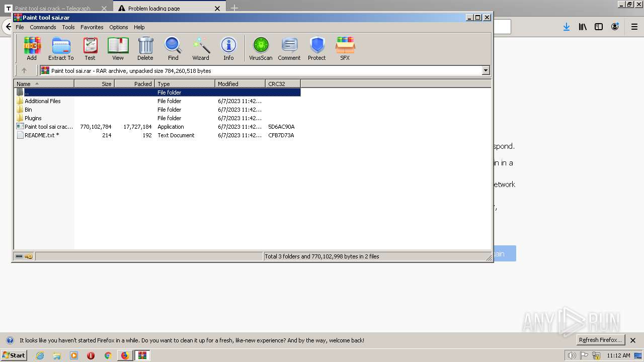
Task: Click the CRC32 value 5D6AC90A
Action: 281,127
